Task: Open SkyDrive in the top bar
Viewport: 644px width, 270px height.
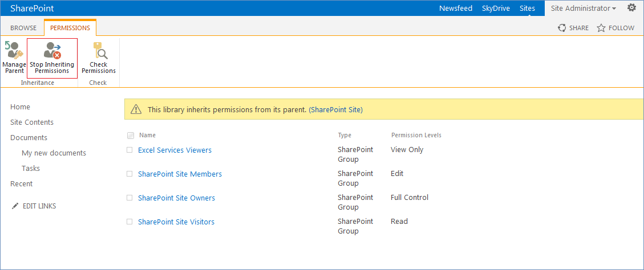Action: point(496,8)
